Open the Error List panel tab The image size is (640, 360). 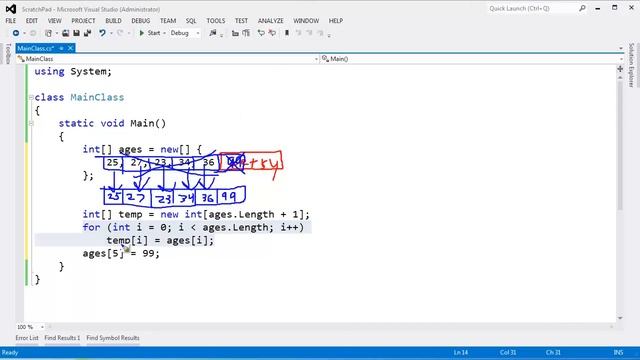coord(27,338)
